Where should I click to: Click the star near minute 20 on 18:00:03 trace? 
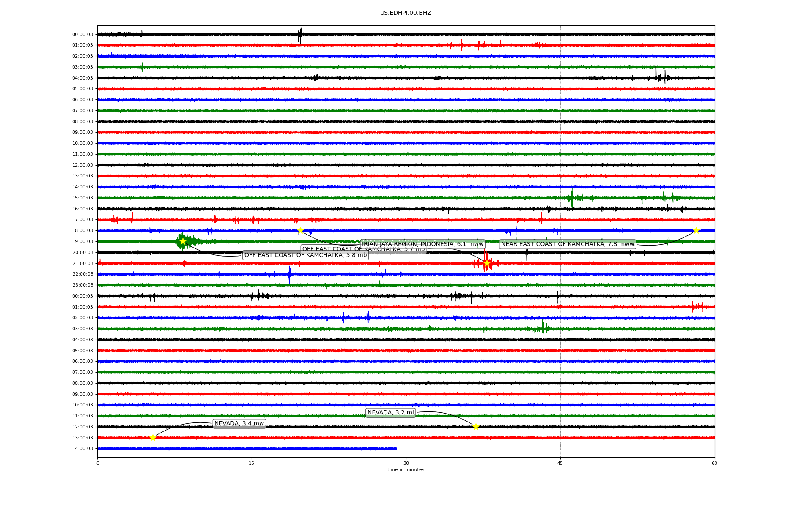pyautogui.click(x=300, y=230)
